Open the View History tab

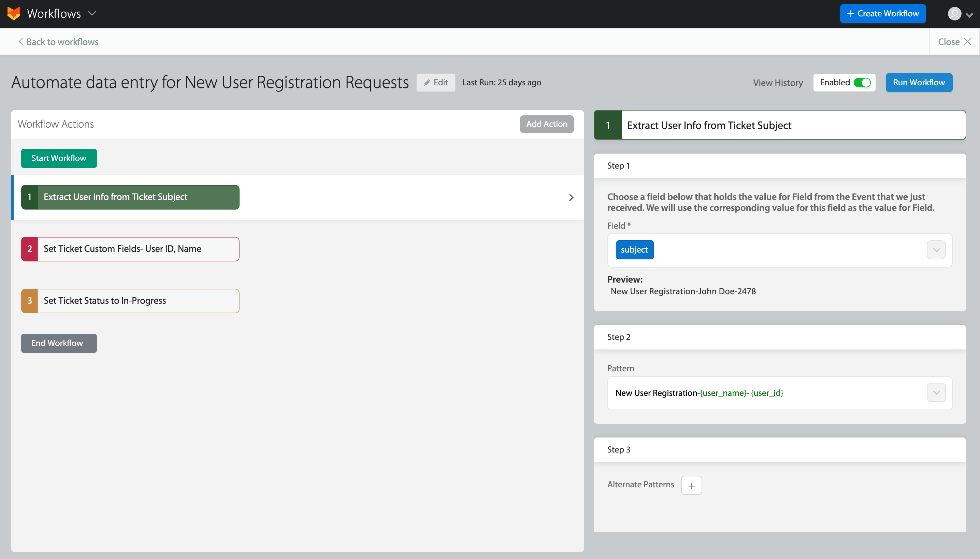(x=777, y=82)
